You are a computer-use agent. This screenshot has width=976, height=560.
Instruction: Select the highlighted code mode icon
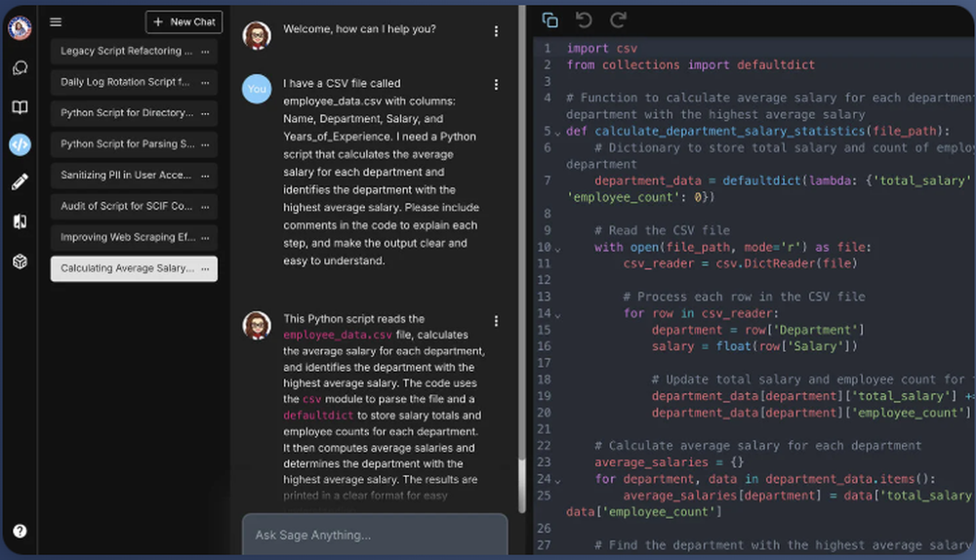(20, 144)
